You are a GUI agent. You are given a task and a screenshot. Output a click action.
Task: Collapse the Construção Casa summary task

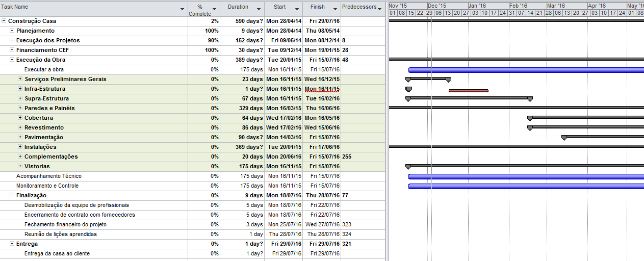(4, 21)
